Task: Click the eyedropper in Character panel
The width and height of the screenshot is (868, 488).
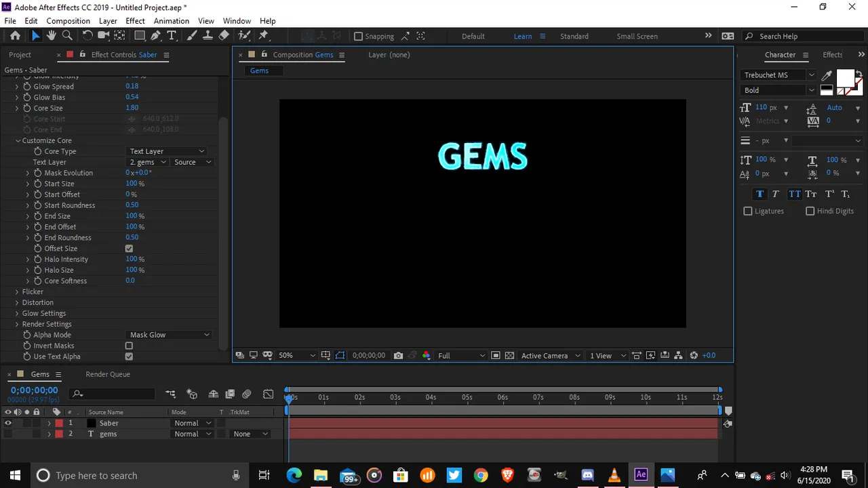Action: point(827,75)
